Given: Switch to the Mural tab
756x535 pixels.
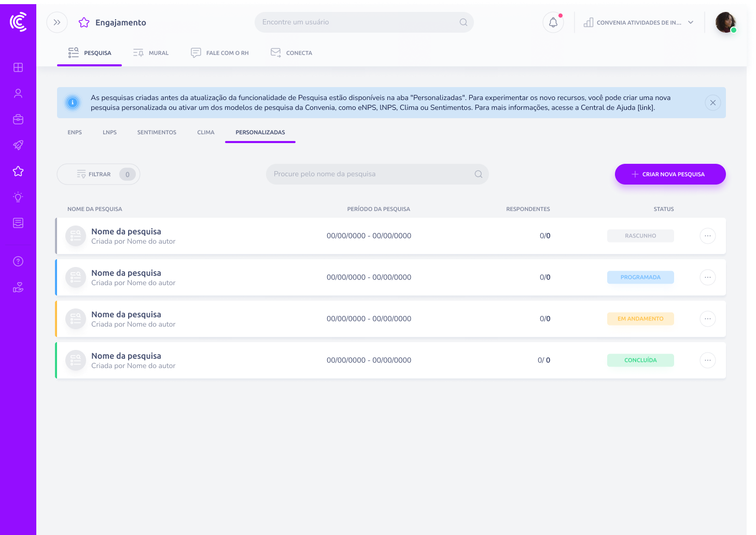Looking at the screenshot, I should tap(151, 53).
